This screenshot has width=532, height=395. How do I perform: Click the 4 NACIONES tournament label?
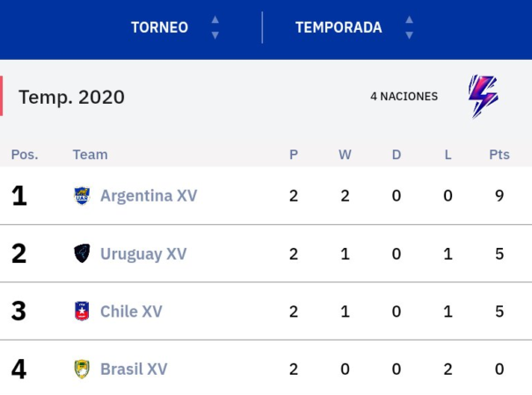(x=404, y=97)
